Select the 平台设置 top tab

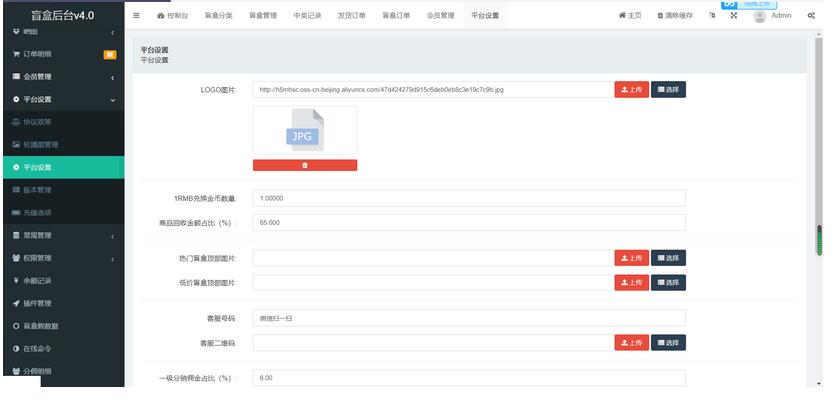(x=485, y=16)
